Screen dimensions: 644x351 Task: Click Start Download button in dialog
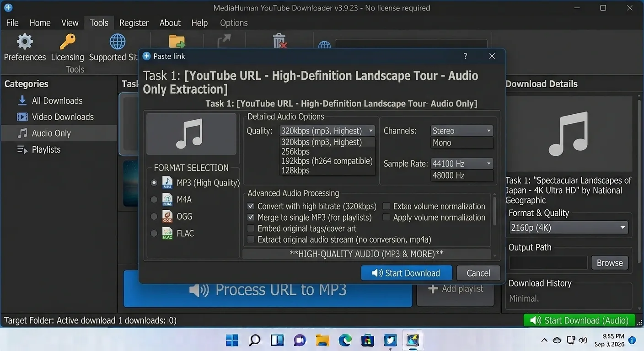click(407, 273)
